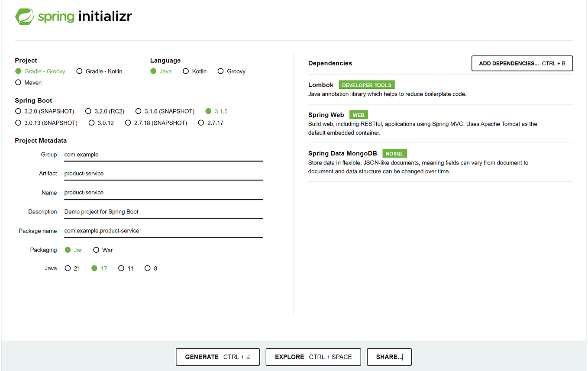The height and width of the screenshot is (371, 588).
Task: Select Java 21
Action: point(67,268)
